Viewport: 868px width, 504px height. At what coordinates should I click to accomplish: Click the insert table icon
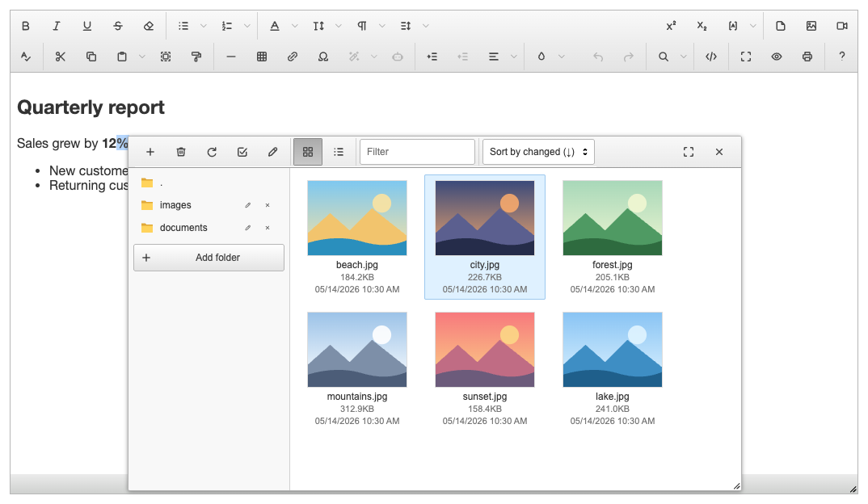click(x=262, y=57)
